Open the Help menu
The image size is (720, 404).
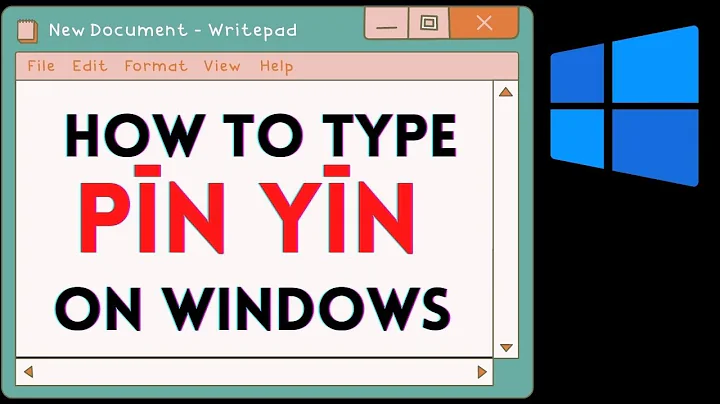point(276,67)
